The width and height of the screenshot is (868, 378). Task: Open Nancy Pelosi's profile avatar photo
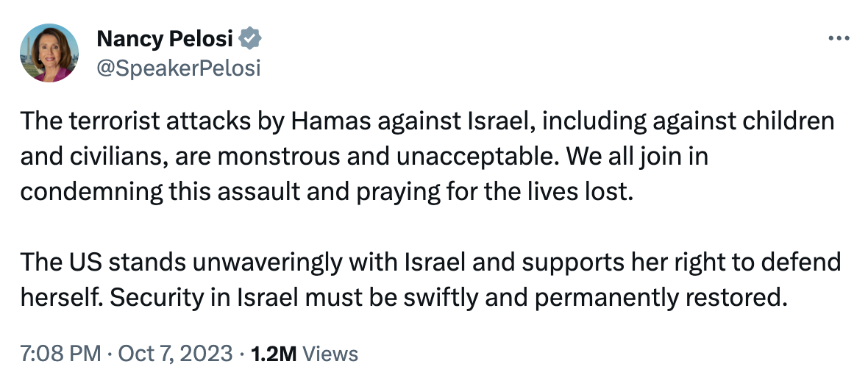click(x=51, y=52)
